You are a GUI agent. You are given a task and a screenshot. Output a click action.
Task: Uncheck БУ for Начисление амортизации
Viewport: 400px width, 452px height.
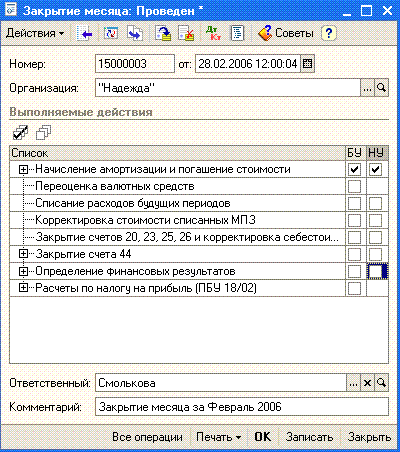point(354,170)
